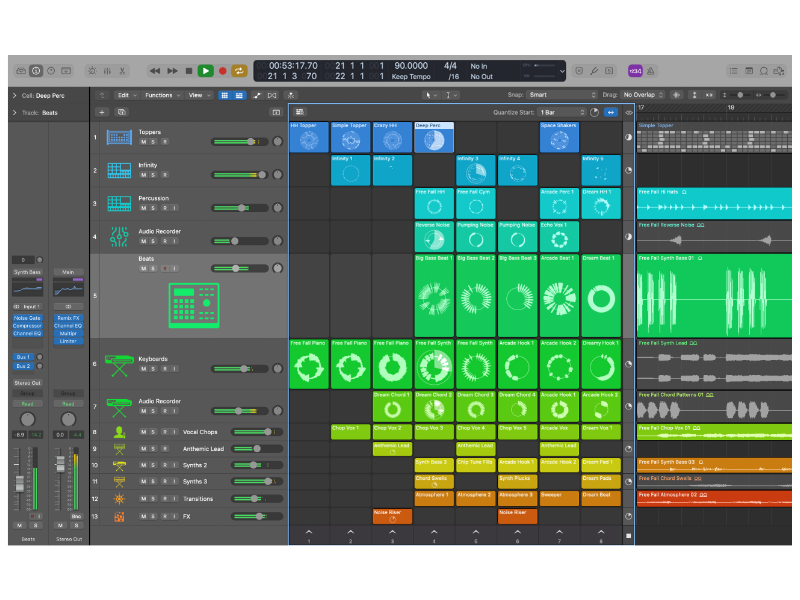The height and width of the screenshot is (600, 800).
Task: Expand the Track: Beats inspector
Action: coord(14,113)
